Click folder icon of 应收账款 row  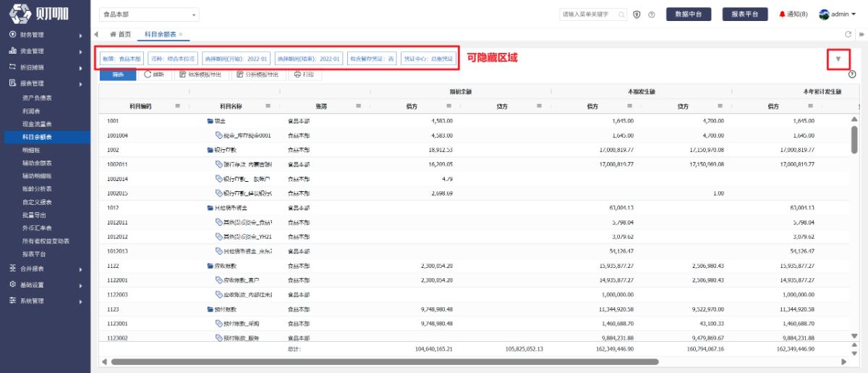point(210,266)
